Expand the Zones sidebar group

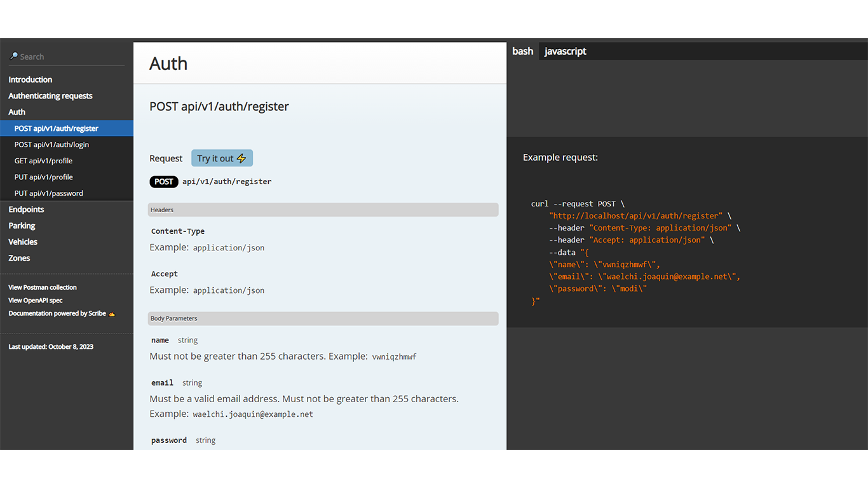click(x=19, y=258)
